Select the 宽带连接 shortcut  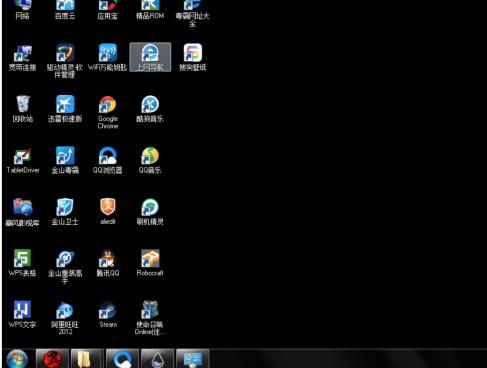[23, 57]
